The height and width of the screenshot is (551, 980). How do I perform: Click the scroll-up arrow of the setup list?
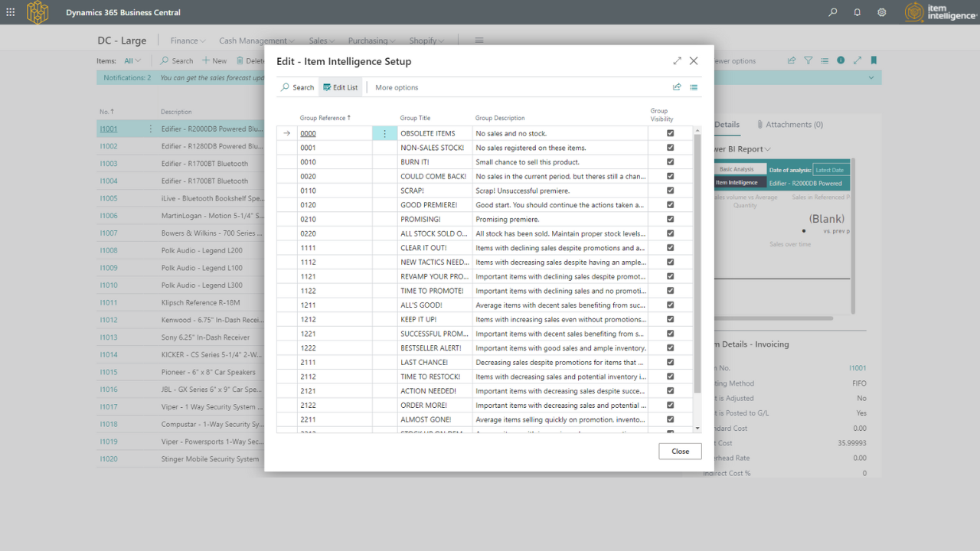coord(697,131)
